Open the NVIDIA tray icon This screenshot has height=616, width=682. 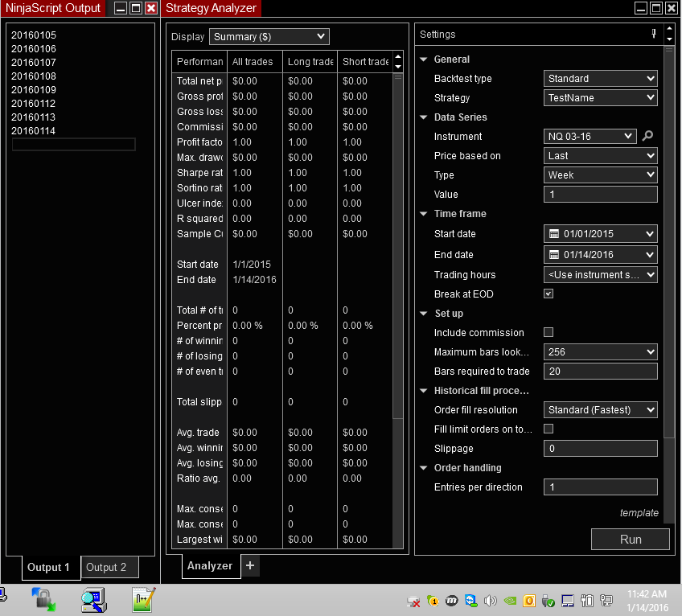click(510, 602)
